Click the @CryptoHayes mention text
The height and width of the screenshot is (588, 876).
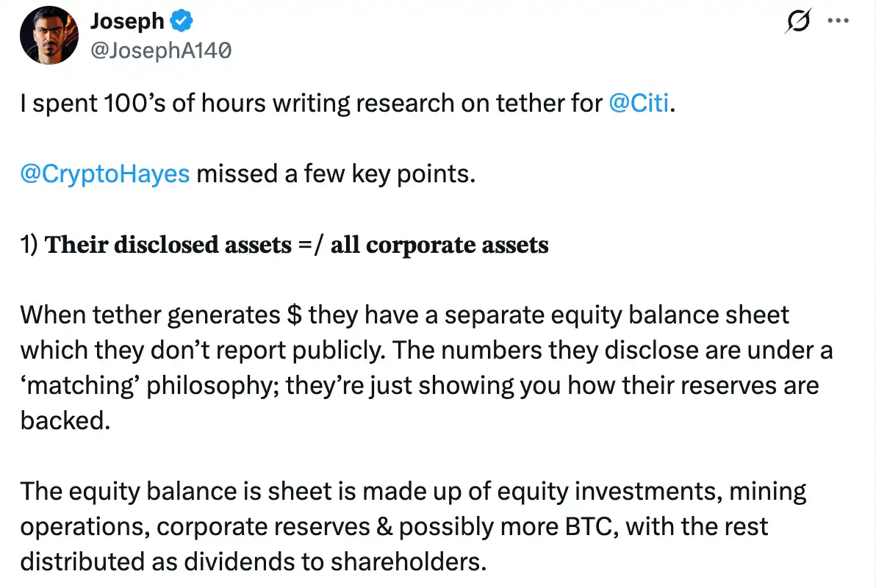pos(104,173)
